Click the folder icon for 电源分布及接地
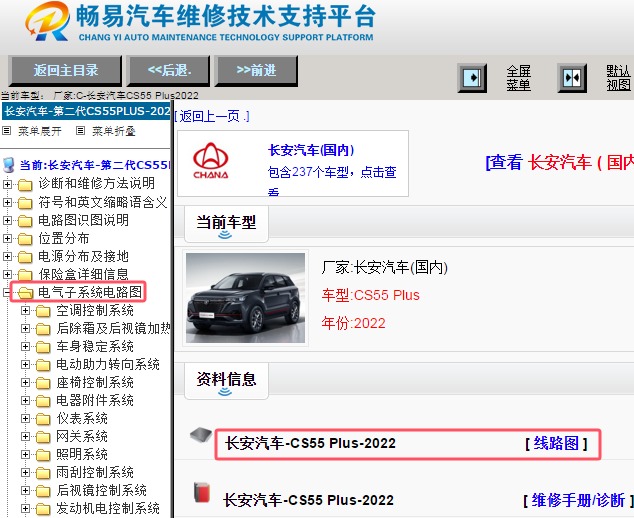This screenshot has width=634, height=518. (25, 257)
